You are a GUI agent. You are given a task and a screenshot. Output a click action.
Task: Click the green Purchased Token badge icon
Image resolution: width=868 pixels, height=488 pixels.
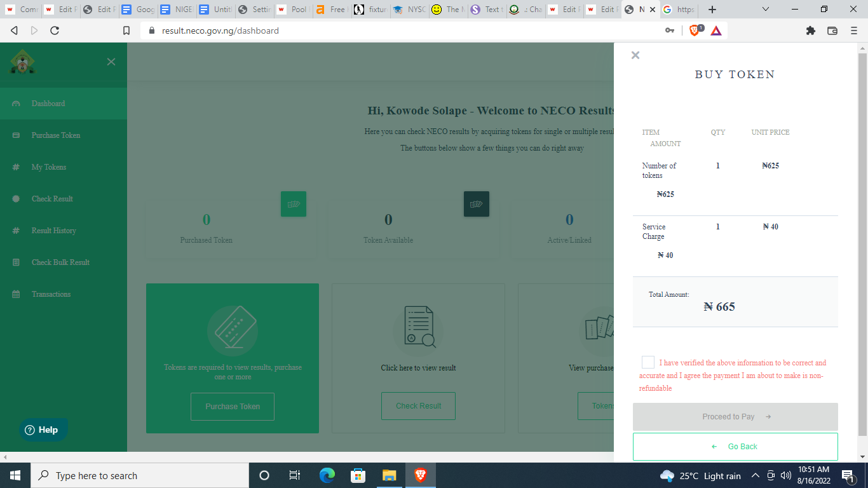(x=294, y=204)
